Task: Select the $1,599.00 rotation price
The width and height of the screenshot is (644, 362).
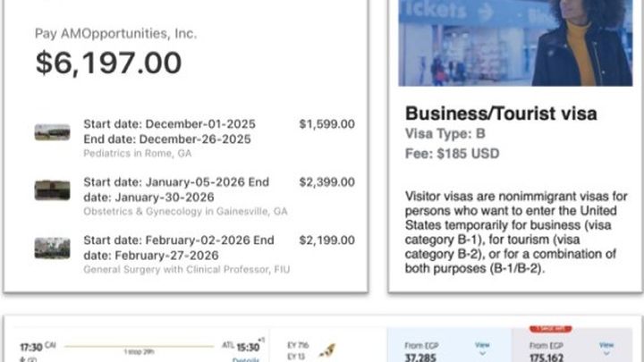Action: pyautogui.click(x=327, y=124)
